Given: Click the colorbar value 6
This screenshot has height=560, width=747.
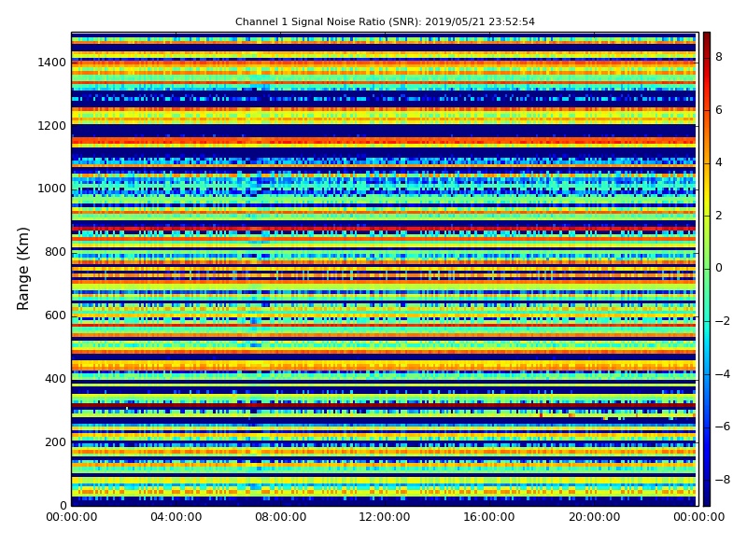Looking at the screenshot, I should point(719,110).
